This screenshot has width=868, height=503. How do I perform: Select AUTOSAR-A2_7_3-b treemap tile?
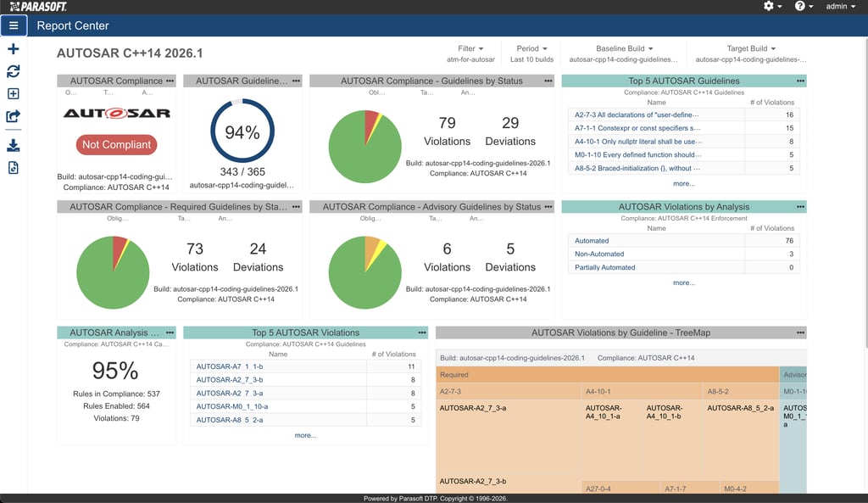pos(509,483)
